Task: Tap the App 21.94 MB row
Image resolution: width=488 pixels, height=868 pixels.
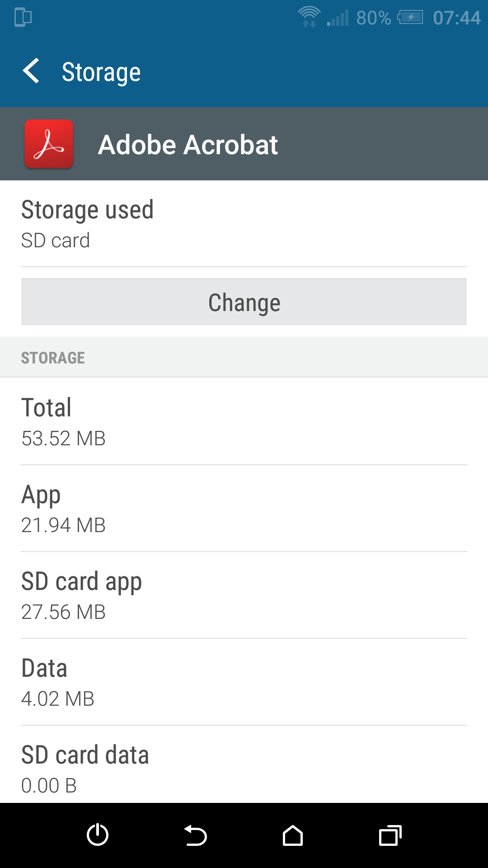Action: (x=244, y=509)
